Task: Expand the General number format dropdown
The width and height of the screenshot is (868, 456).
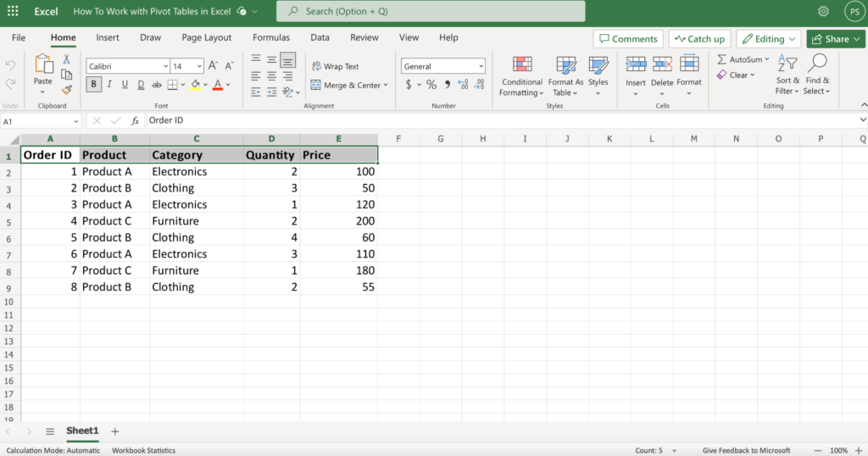Action: click(481, 66)
